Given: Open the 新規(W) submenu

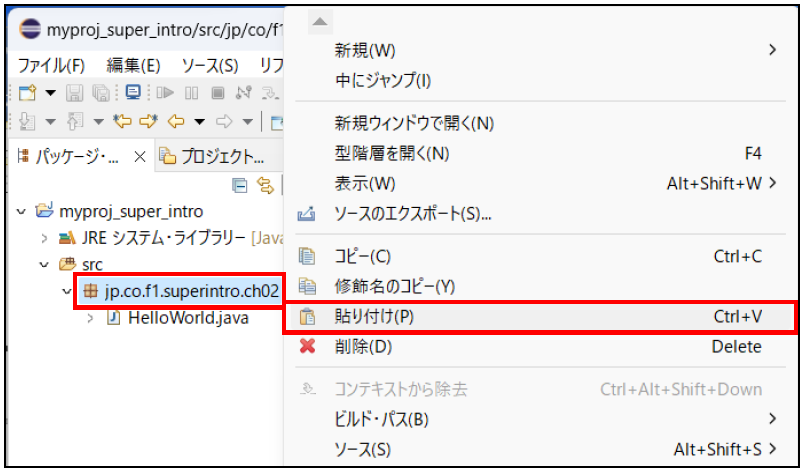Looking at the screenshot, I should (365, 50).
